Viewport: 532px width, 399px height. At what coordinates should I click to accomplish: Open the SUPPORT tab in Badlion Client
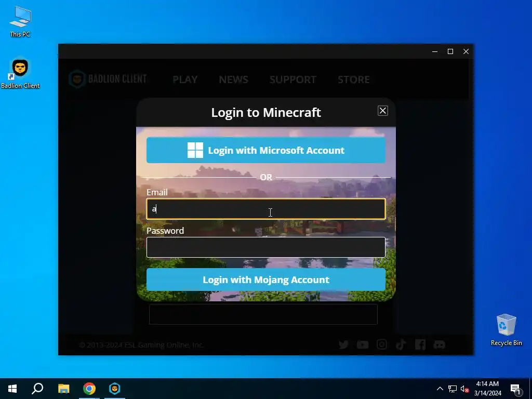click(293, 79)
